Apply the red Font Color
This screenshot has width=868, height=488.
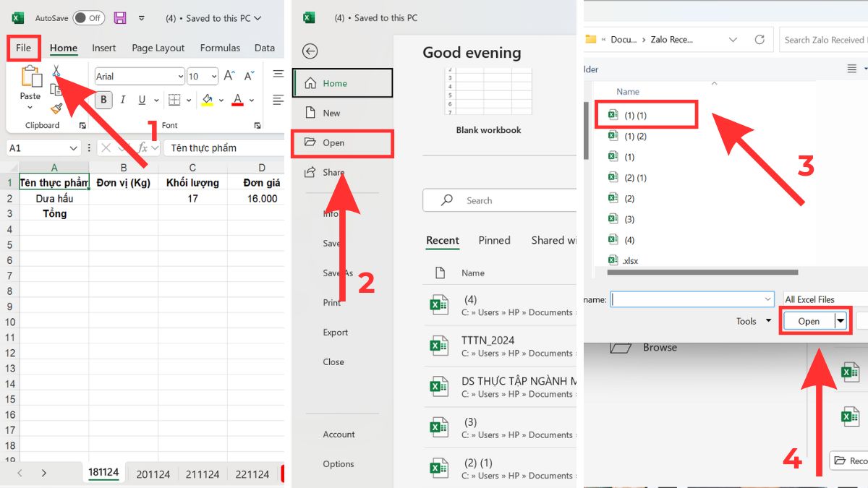237,100
